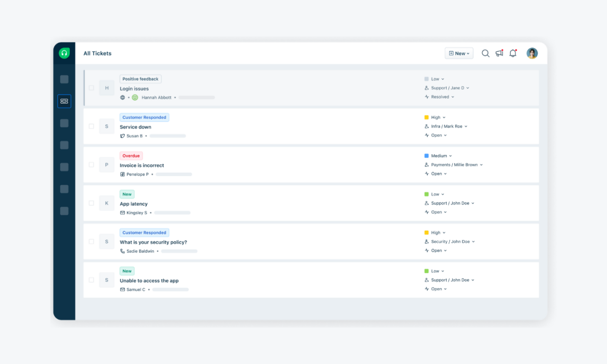Viewport: 607px width, 364px height.
Task: Check the Invoice is incorrect ticket checkbox
Action: (92, 164)
